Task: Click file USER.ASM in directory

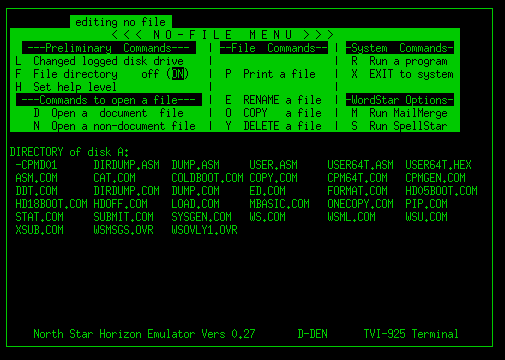Action: click(x=273, y=165)
